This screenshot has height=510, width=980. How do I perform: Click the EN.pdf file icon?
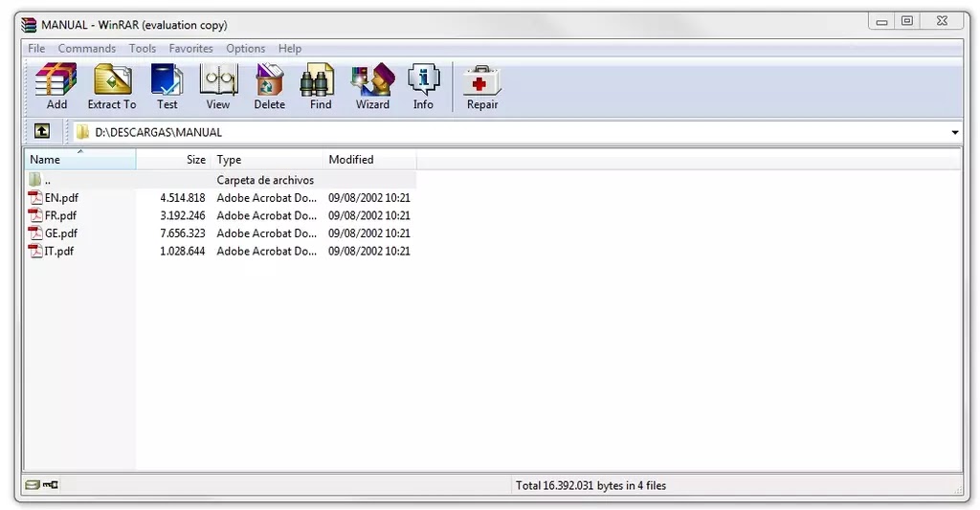coord(35,197)
